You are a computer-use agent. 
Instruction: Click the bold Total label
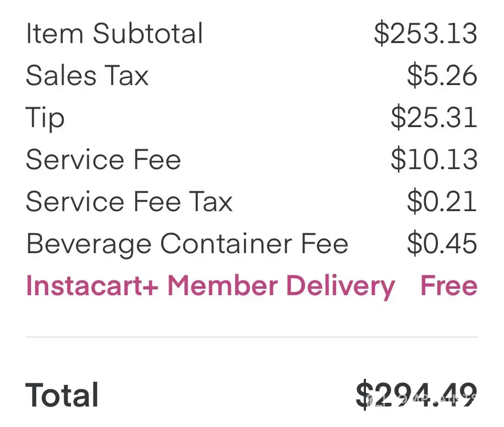click(x=62, y=395)
